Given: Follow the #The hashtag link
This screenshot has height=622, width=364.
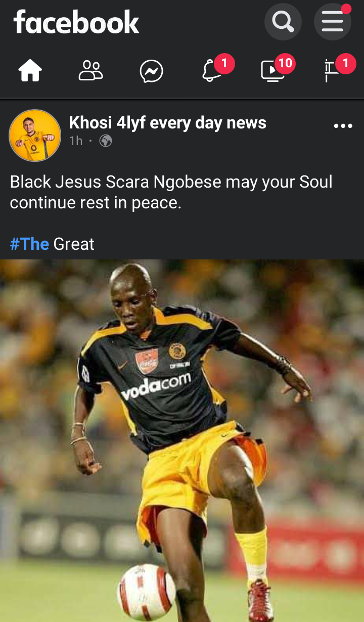Looking at the screenshot, I should [x=29, y=244].
